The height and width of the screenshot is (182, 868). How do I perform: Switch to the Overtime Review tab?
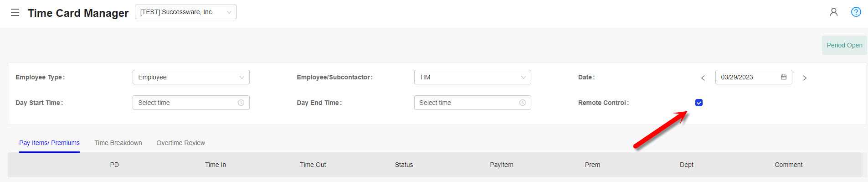181,143
